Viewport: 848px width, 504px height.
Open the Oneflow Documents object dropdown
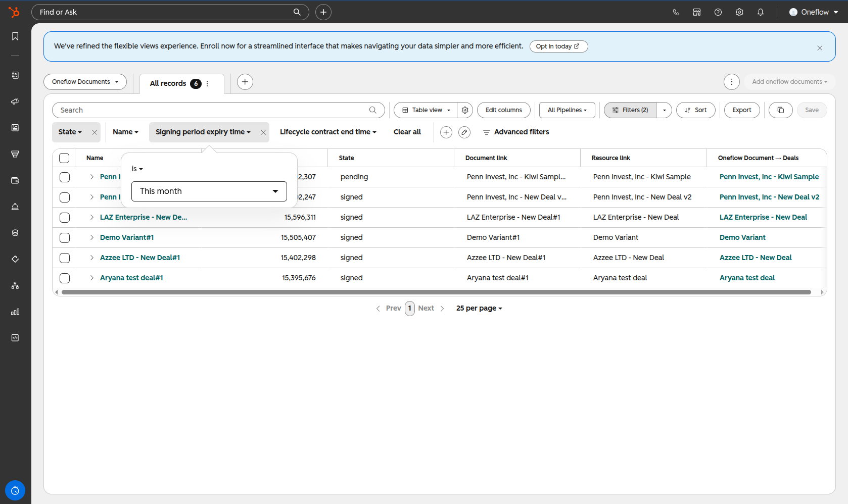coord(85,82)
